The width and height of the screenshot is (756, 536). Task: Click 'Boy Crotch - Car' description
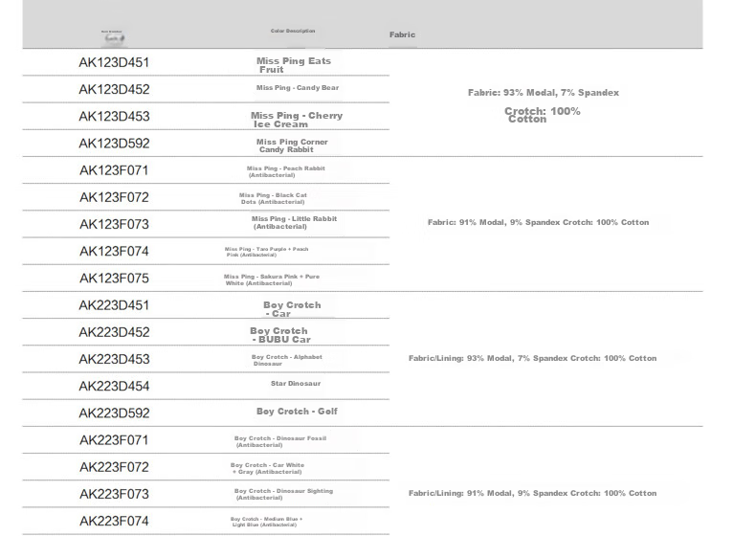[x=292, y=309]
